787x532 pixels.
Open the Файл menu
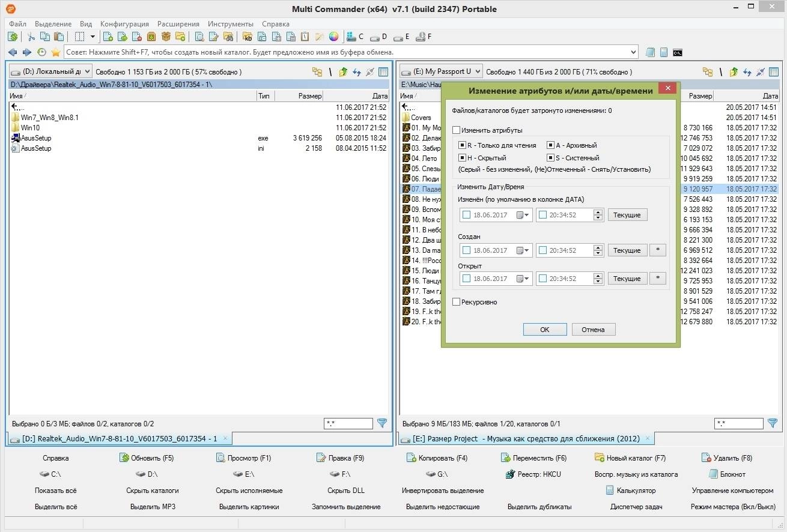pyautogui.click(x=18, y=24)
